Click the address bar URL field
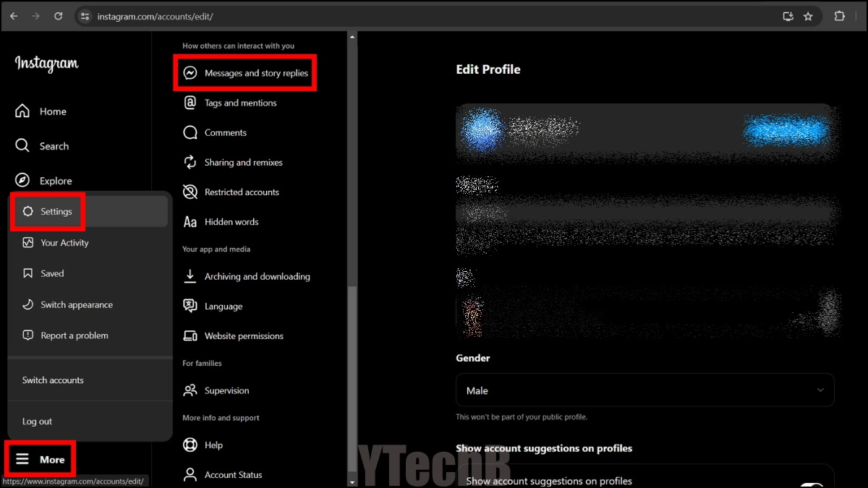This screenshot has height=488, width=868. (x=434, y=16)
